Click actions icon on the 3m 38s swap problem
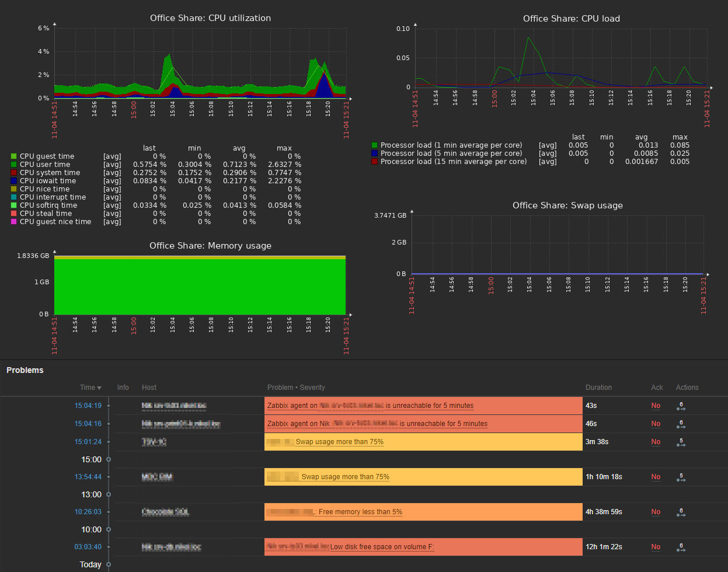 click(x=680, y=442)
